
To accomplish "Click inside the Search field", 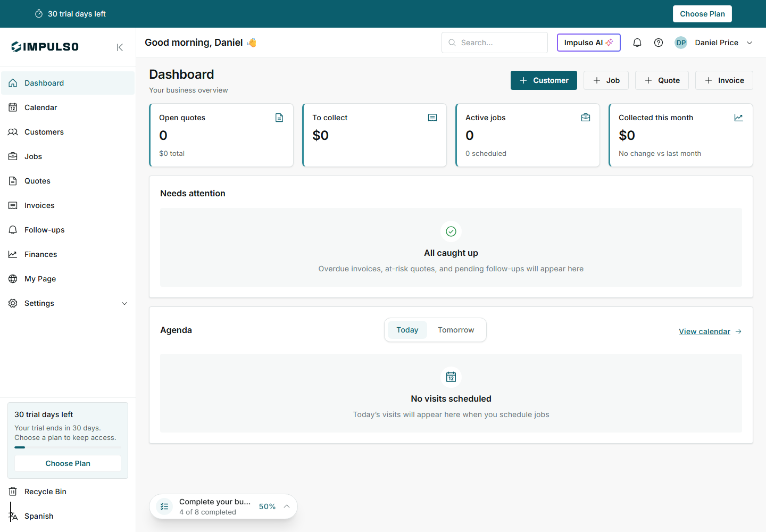I will coord(495,43).
